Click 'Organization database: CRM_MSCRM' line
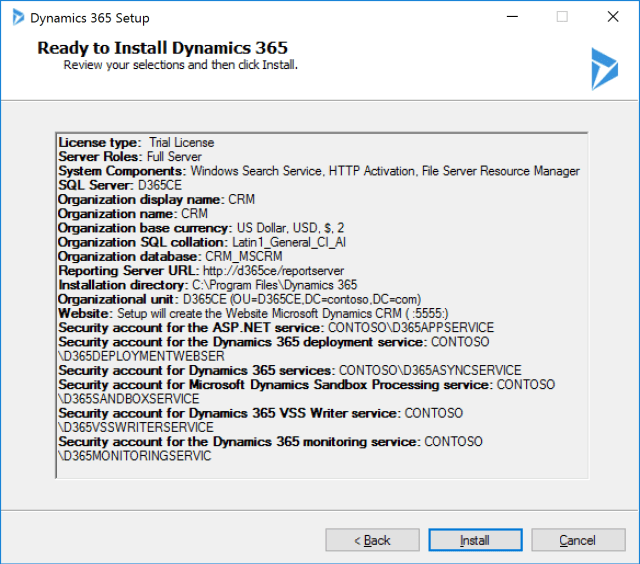The height and width of the screenshot is (564, 640). tap(170, 257)
